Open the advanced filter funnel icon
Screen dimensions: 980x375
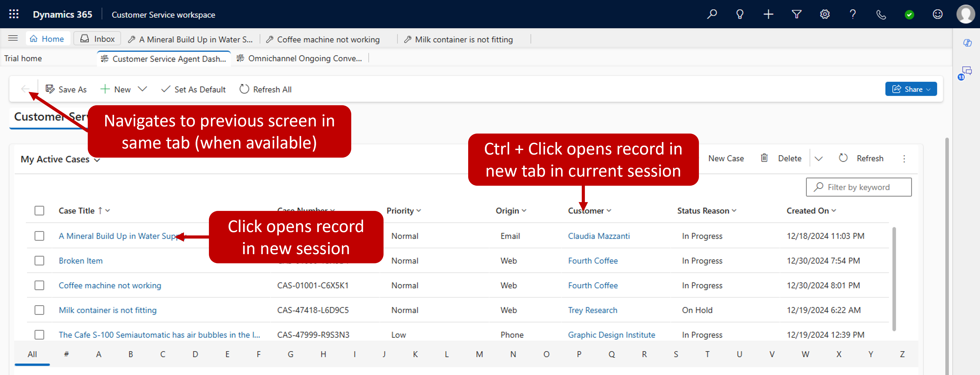(x=797, y=14)
